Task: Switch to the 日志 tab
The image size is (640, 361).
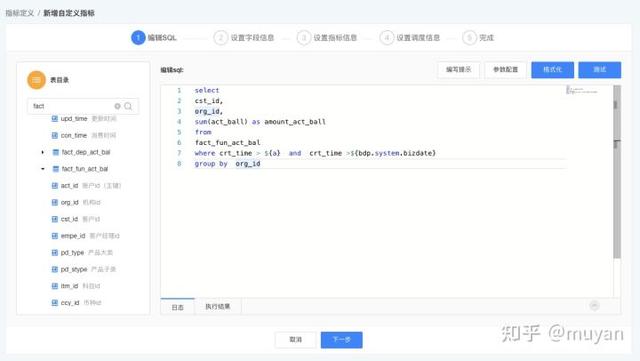Action: pyautogui.click(x=178, y=307)
